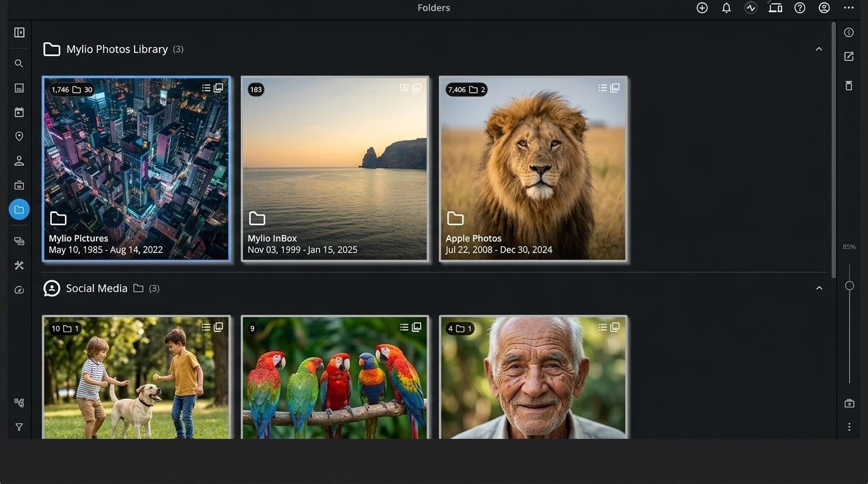Toggle the left sidebar panel

pos(19,32)
